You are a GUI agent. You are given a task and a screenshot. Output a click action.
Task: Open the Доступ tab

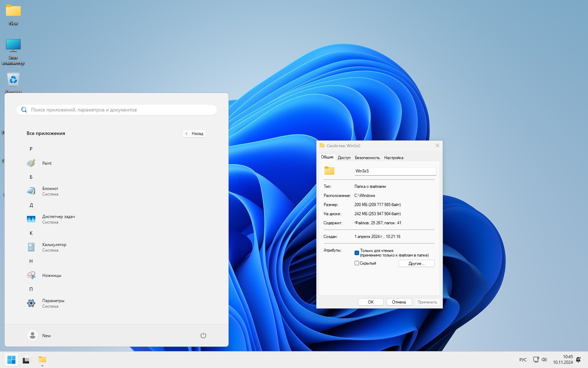344,158
